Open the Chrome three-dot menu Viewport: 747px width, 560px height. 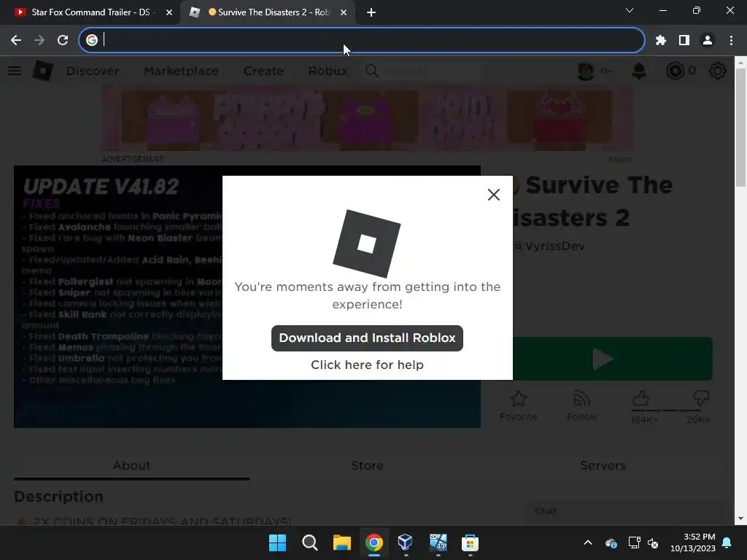pos(731,40)
